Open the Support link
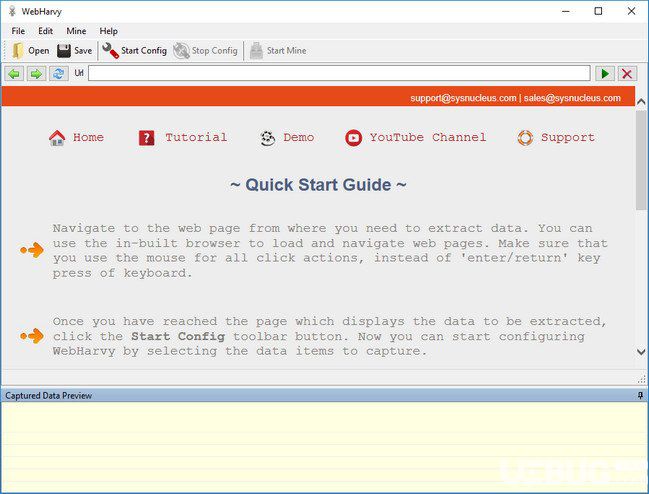Screen dimensions: 649x494 (x=567, y=137)
